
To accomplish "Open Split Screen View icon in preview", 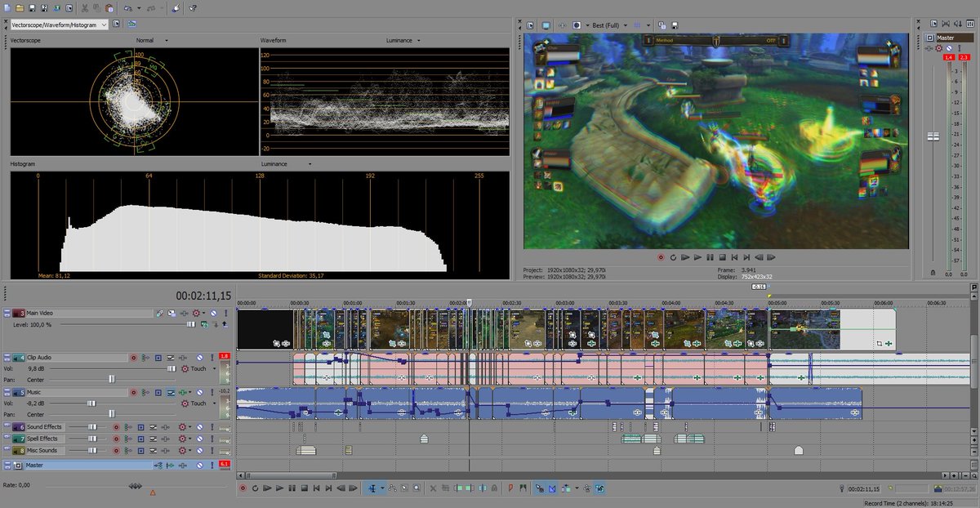I will click(577, 25).
